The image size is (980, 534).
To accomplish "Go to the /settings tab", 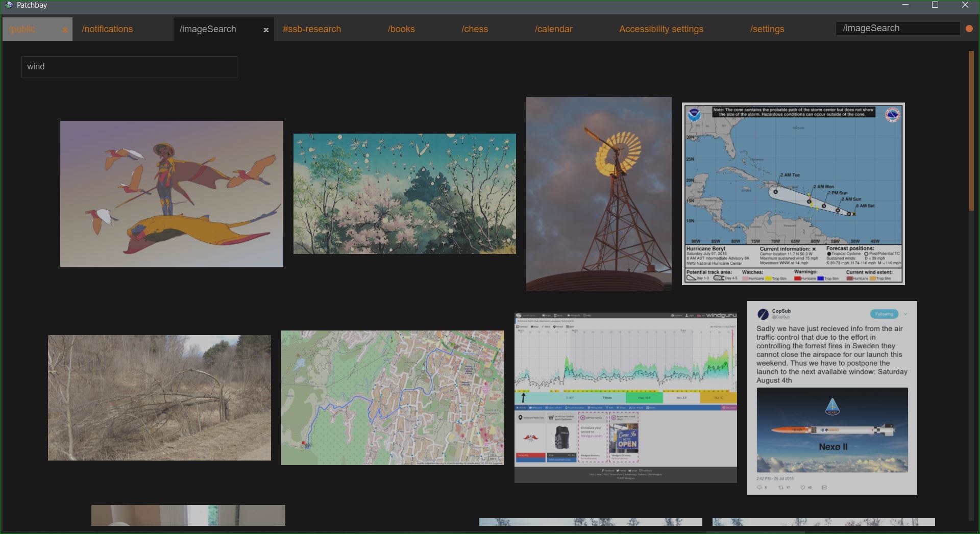I will point(767,29).
